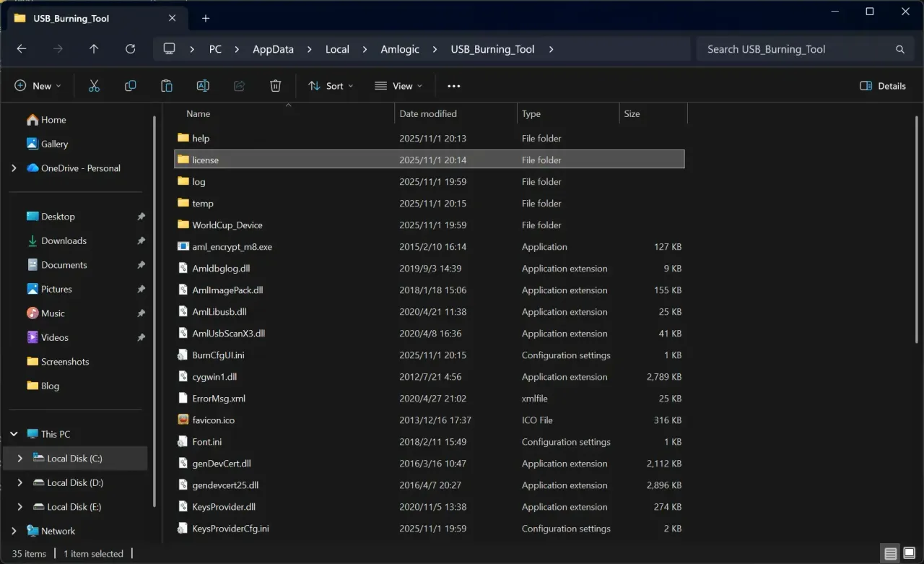Toggle the Details pane button
Screen dimensions: 924x564
coord(883,86)
